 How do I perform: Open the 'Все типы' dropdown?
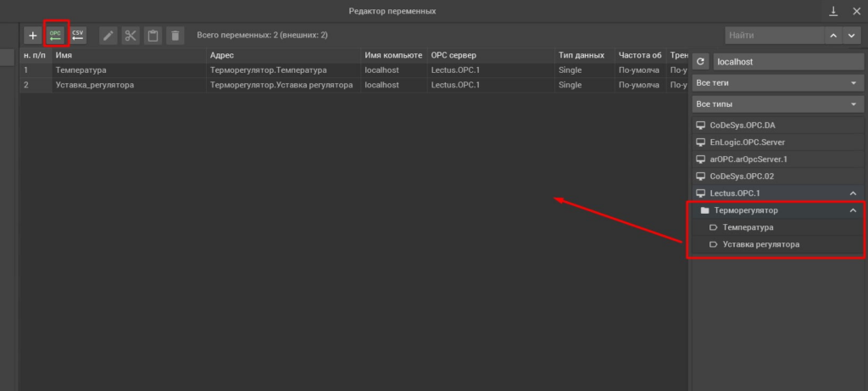click(x=777, y=104)
